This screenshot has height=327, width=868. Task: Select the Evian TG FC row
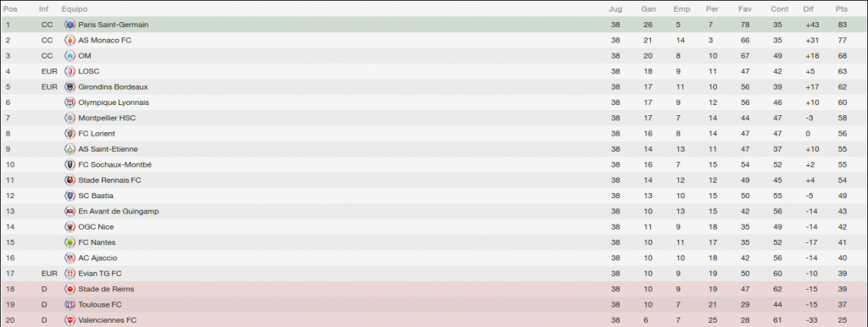coord(434,274)
